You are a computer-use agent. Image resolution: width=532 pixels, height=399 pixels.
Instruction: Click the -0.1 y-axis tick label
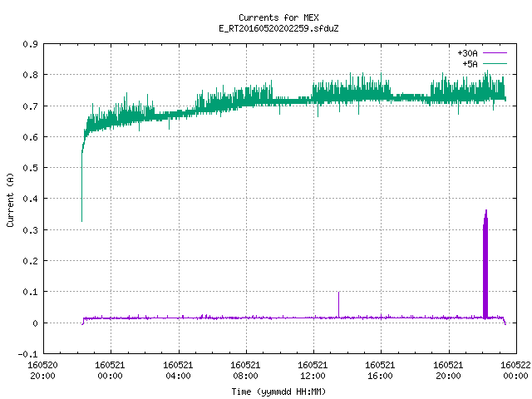click(x=27, y=354)
